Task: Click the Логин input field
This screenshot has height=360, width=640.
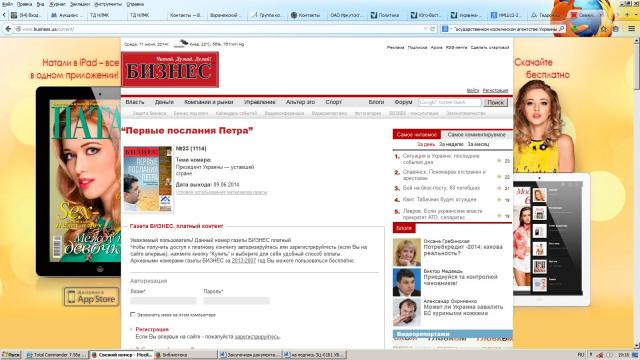Action: [163, 300]
